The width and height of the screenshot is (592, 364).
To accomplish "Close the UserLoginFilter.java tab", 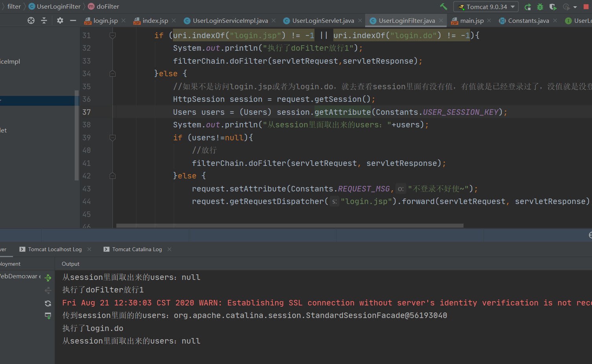I will click(x=441, y=20).
